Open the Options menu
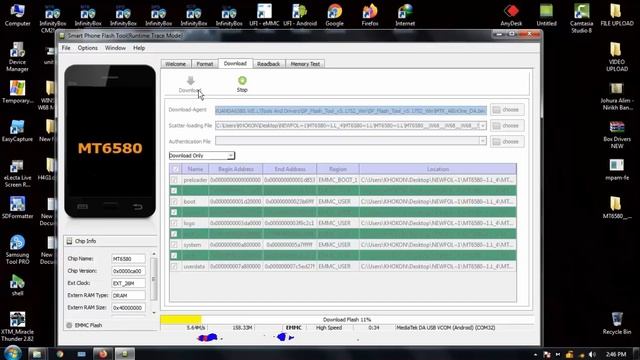 pos(87,48)
